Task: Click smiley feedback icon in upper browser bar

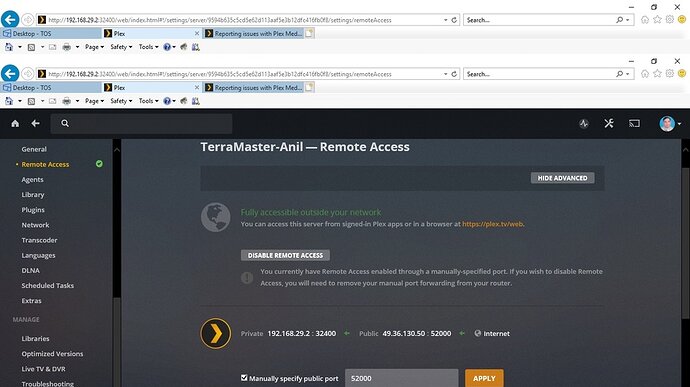Action: 682,19
